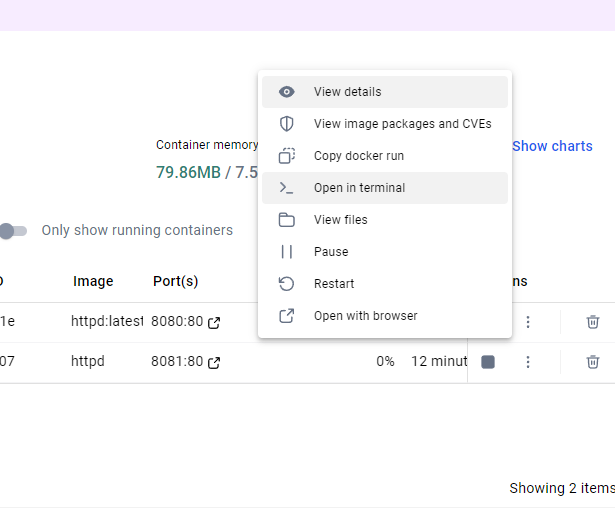615x513 pixels.
Task: Click the eye icon beside View details
Action: point(287,92)
